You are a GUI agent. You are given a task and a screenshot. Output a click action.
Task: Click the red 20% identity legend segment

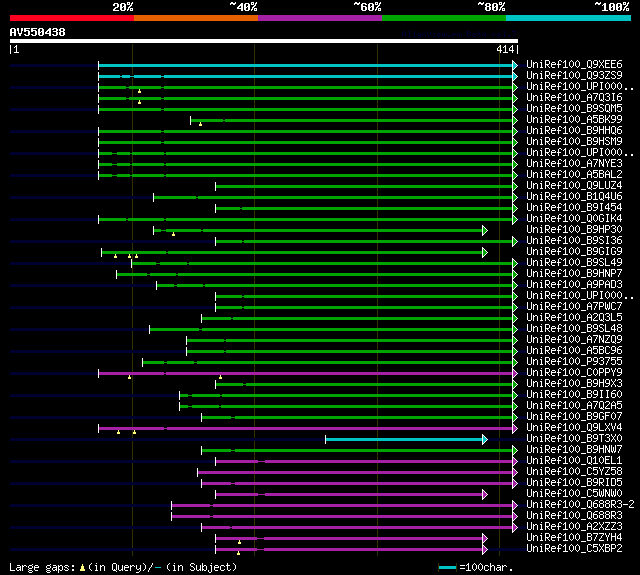[x=72, y=18]
